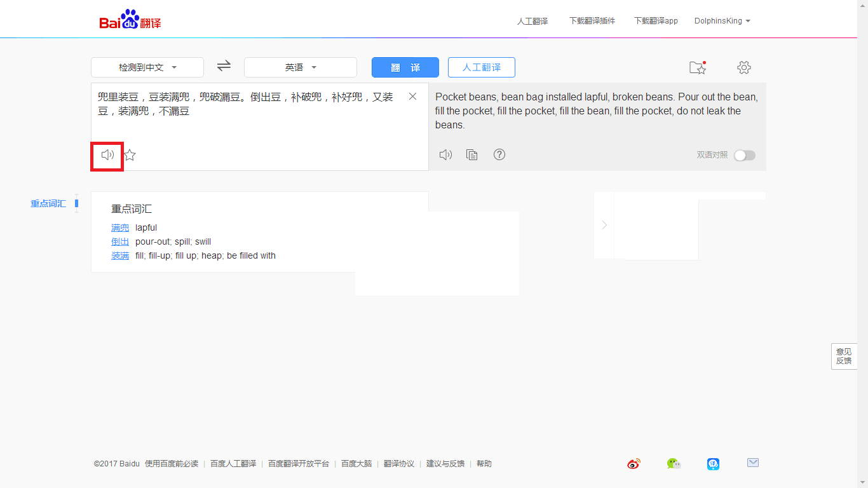Open 检测到中文 source language dropdown
The width and height of the screenshot is (868, 488).
(x=147, y=67)
